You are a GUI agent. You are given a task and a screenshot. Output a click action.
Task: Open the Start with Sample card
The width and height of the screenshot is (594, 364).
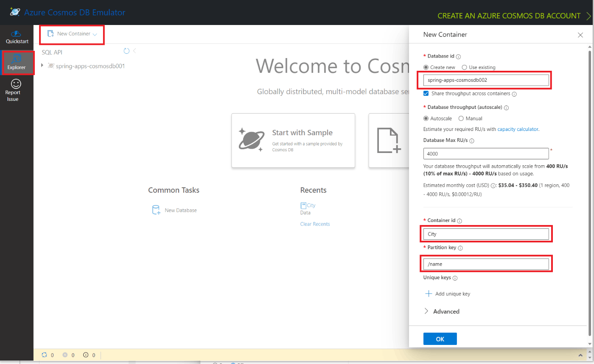coord(293,140)
